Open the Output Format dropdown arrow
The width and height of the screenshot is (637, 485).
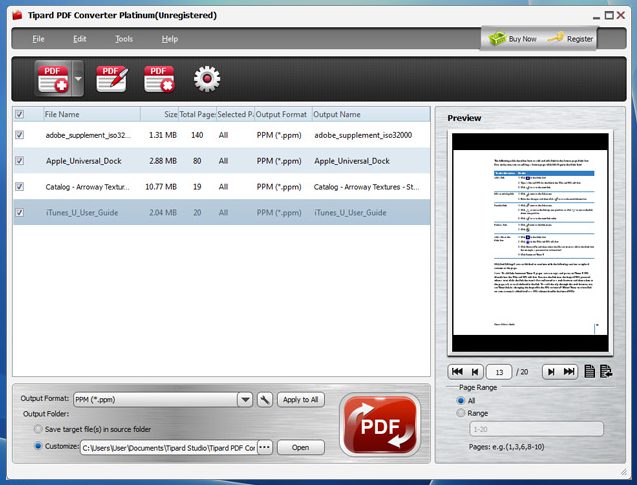245,400
